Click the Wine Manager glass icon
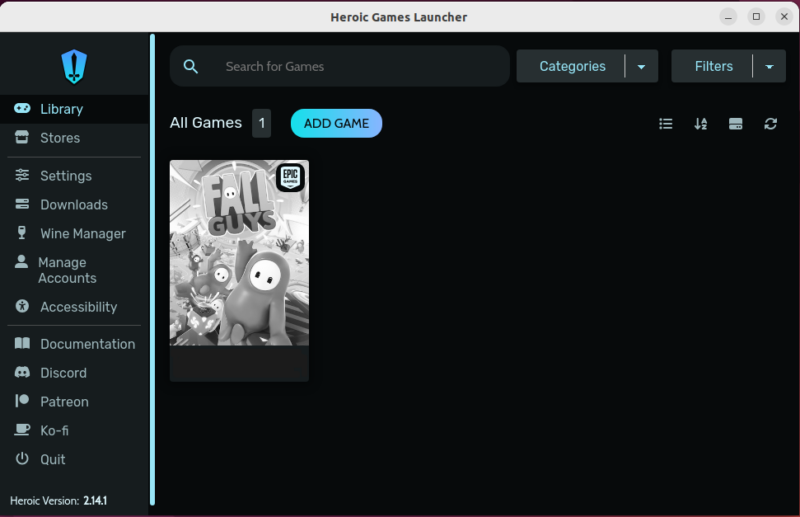This screenshot has height=517, width=800. click(21, 233)
